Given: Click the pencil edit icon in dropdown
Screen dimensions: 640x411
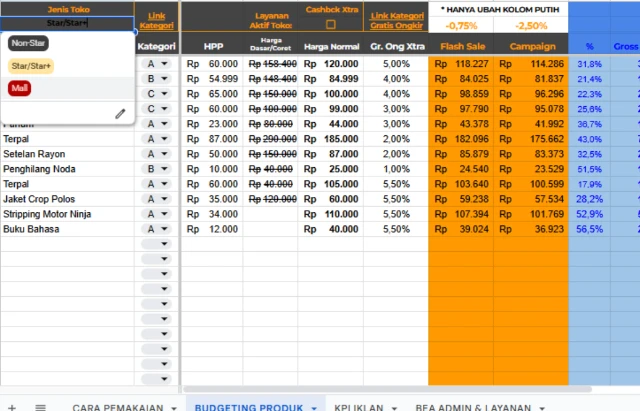Looking at the screenshot, I should point(120,114).
